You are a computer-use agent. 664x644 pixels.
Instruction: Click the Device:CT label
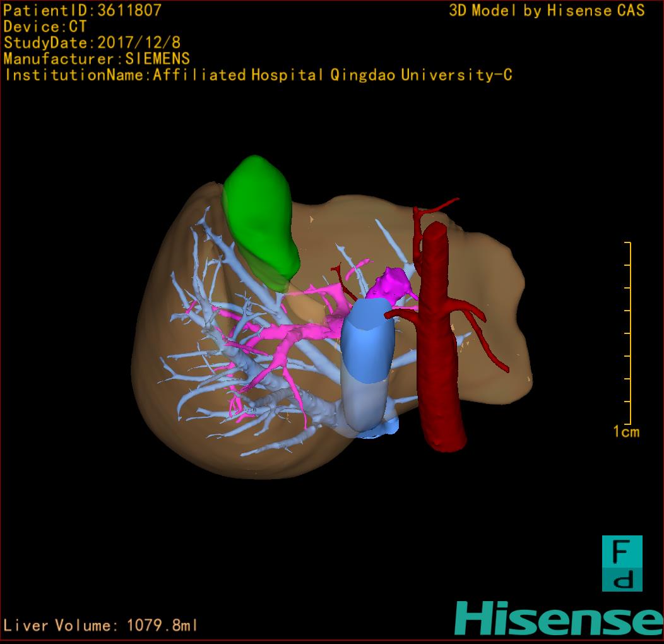coord(45,27)
